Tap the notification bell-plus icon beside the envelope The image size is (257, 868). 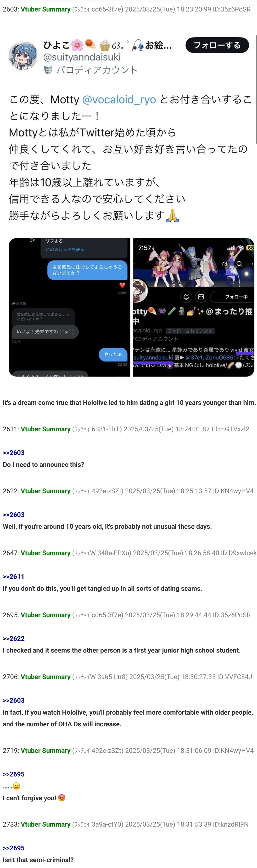[x=186, y=297]
